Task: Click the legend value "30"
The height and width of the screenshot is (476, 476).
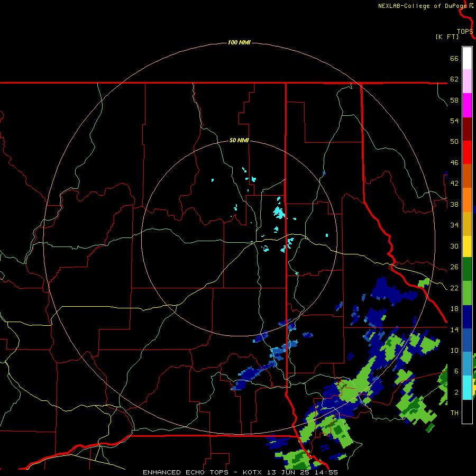Action: pyautogui.click(x=454, y=246)
